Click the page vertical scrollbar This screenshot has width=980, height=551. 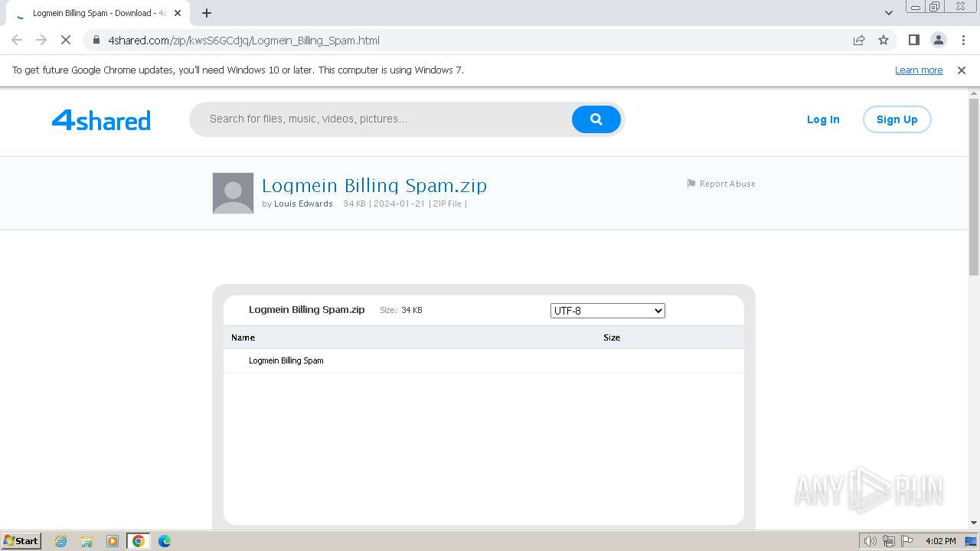click(974, 187)
